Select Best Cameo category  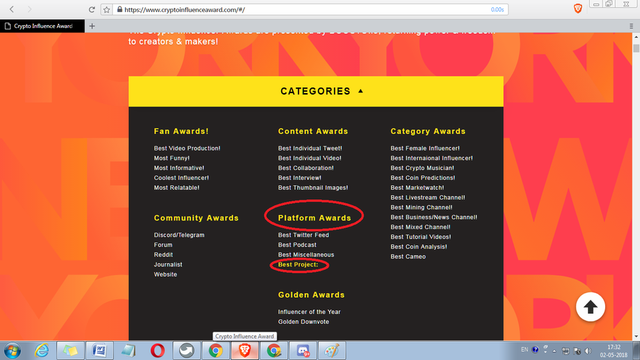coord(408,256)
